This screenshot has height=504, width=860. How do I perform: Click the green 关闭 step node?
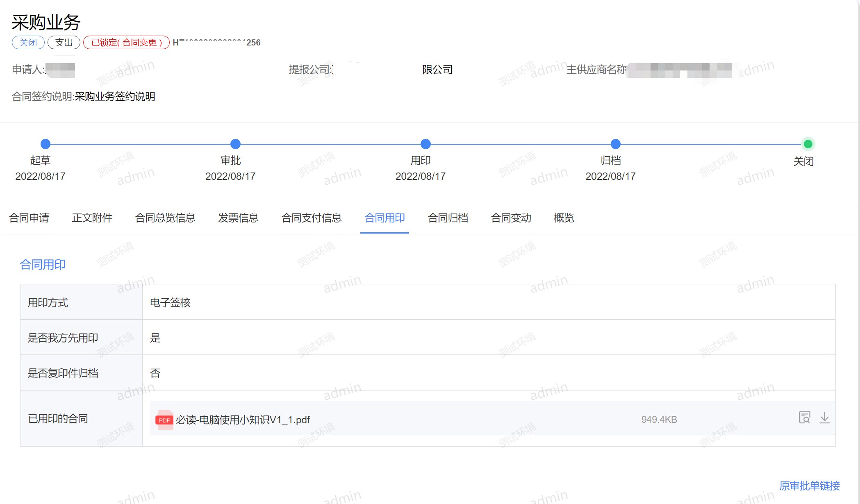pyautogui.click(x=808, y=144)
